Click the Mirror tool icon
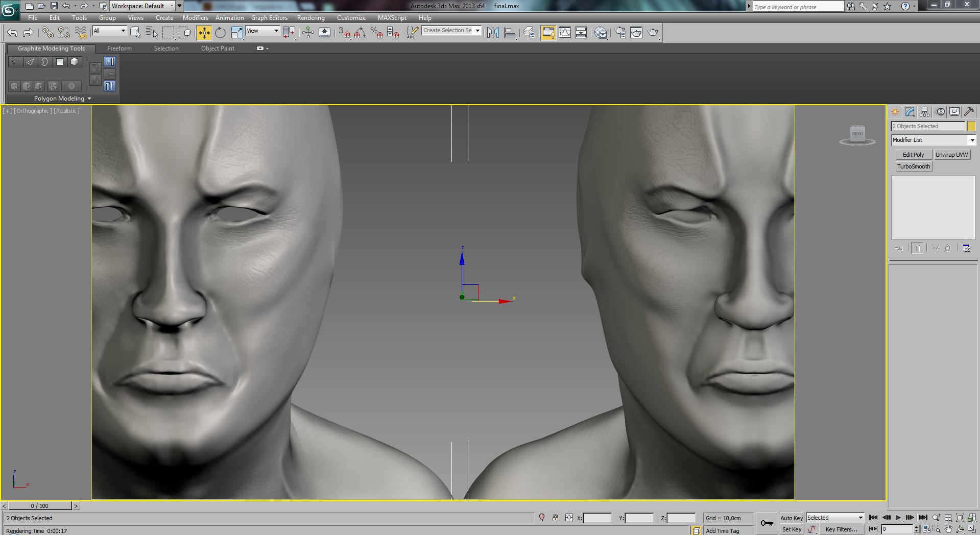Viewport: 980px width, 535px height. click(x=493, y=33)
